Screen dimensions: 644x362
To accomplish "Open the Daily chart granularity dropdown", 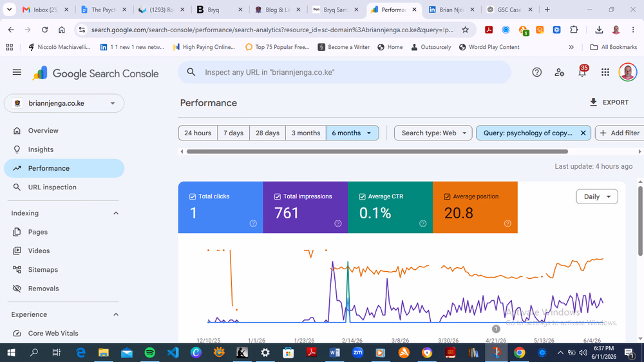I will click(x=597, y=197).
